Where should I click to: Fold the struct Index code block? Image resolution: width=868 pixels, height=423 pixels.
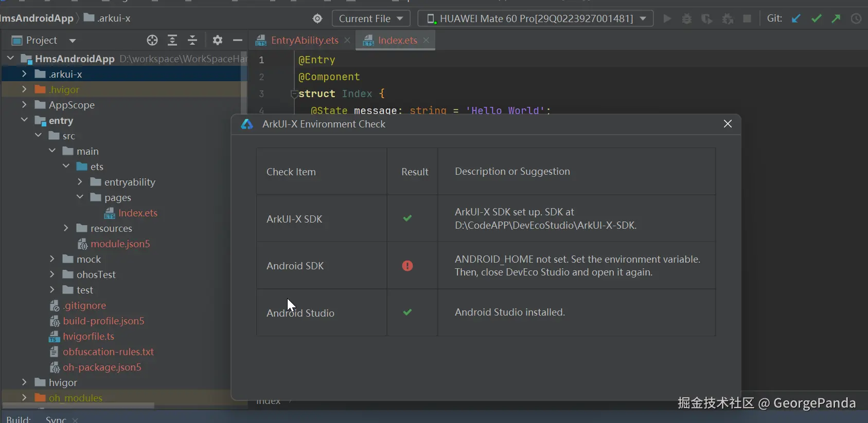coord(294,94)
